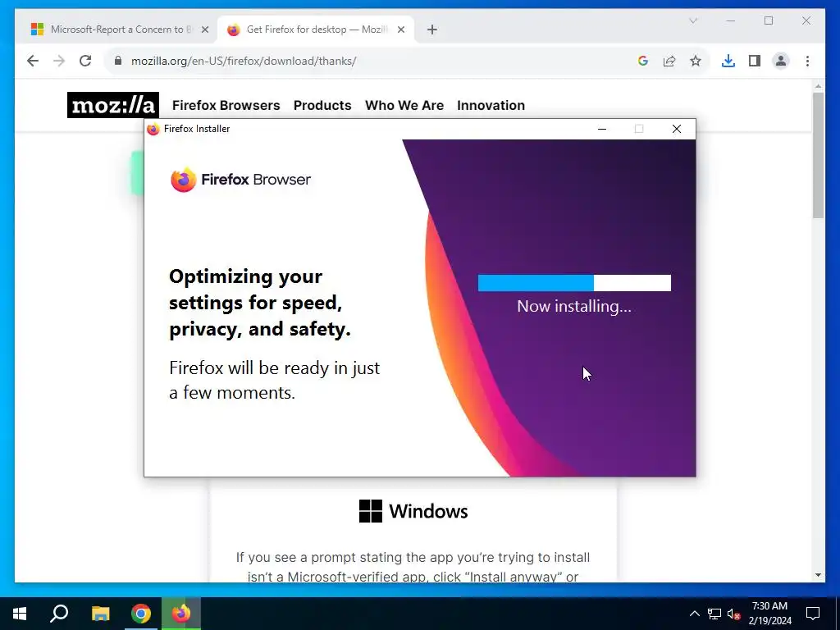
Task: Click the scrollbar down arrow
Action: pos(818,575)
